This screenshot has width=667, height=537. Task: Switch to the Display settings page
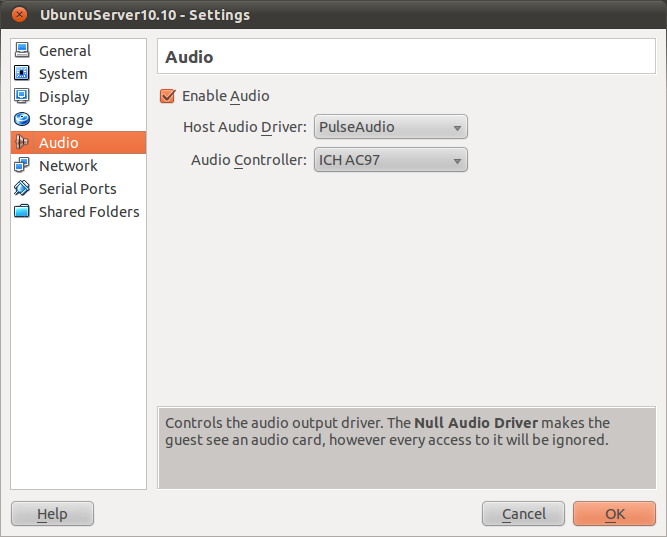(64, 97)
